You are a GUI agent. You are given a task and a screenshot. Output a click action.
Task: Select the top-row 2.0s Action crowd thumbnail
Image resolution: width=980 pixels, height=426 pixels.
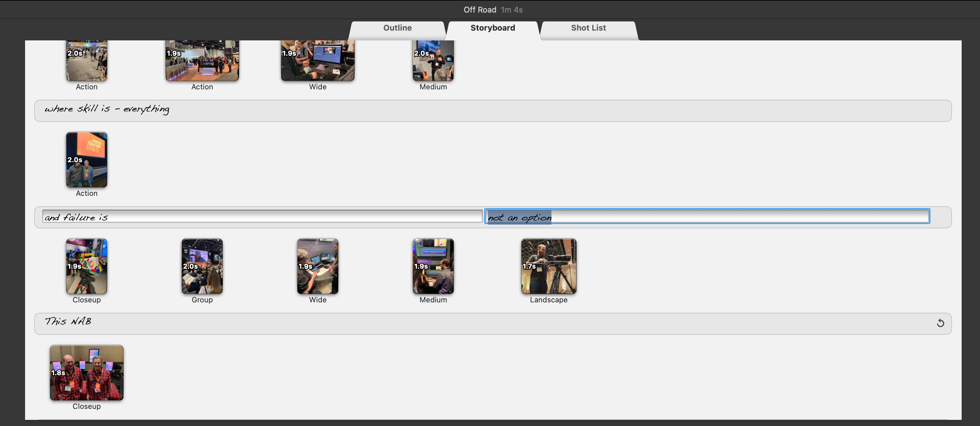[87, 61]
